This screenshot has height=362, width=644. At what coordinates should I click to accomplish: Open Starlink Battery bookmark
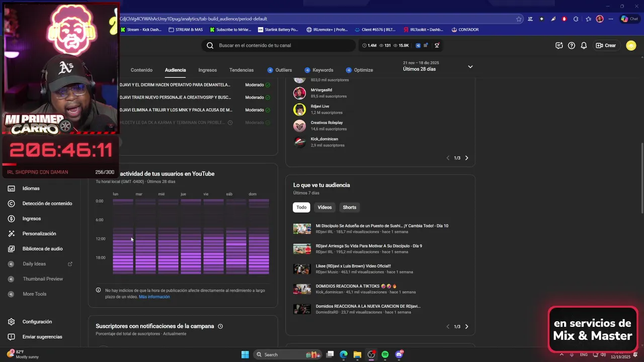(278, 30)
